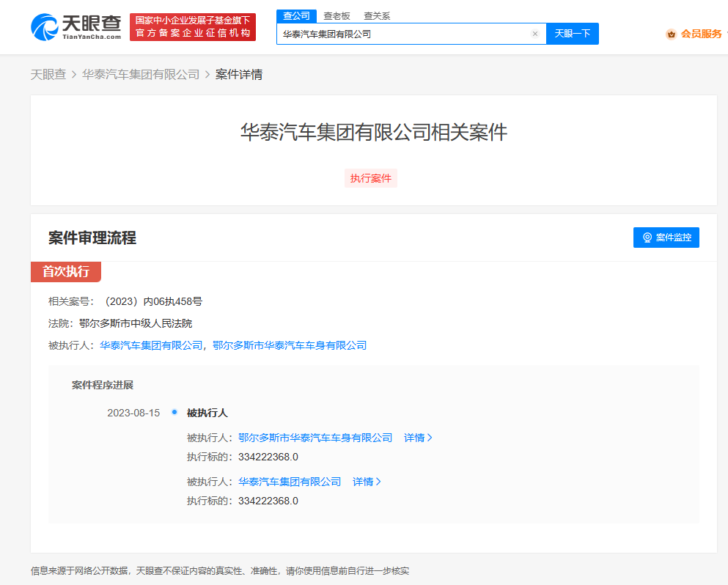Click the camera icon in 案件监控 button
This screenshot has width=728, height=585.
click(647, 238)
